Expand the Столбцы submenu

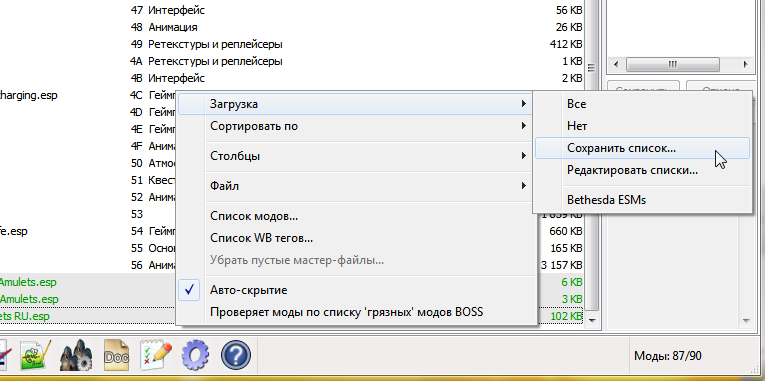(356, 156)
